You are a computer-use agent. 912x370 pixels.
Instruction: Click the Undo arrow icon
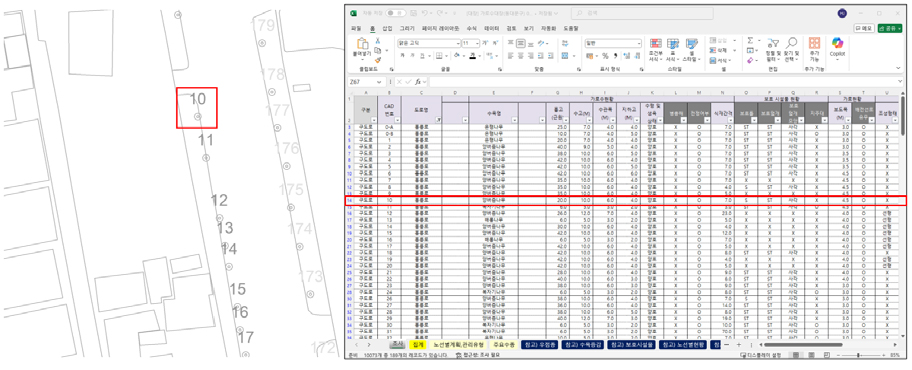(424, 13)
